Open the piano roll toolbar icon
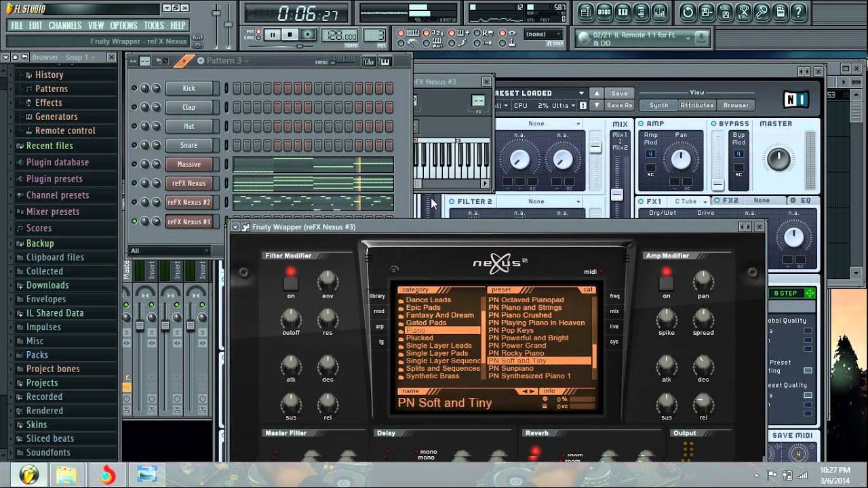 [x=623, y=12]
